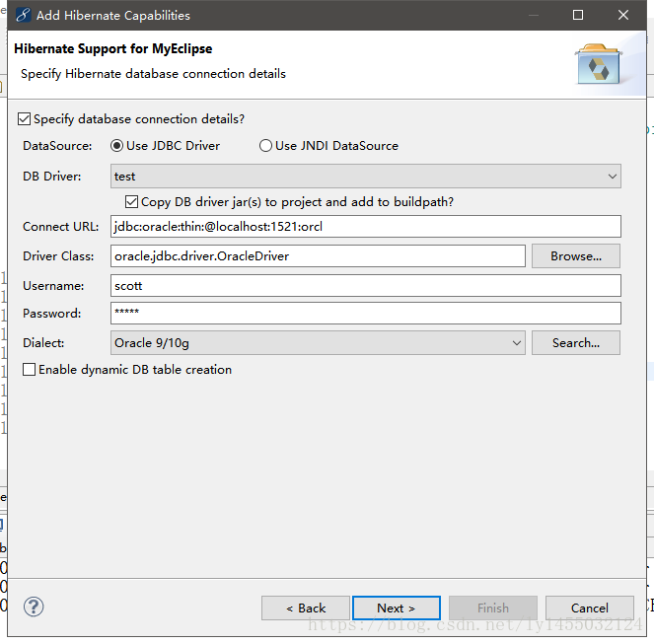Image resolution: width=654 pixels, height=644 pixels.
Task: Browse for a driver class
Action: pos(576,256)
